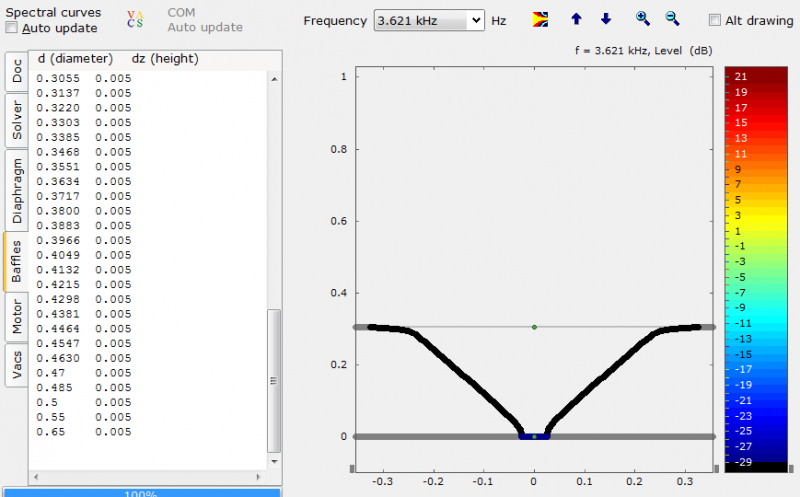800x497 pixels.
Task: Click the green point at plot origin
Action: (x=534, y=436)
